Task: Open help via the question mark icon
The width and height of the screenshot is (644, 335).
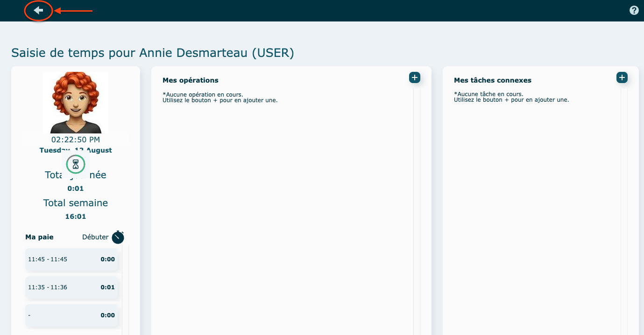Action: [x=634, y=10]
